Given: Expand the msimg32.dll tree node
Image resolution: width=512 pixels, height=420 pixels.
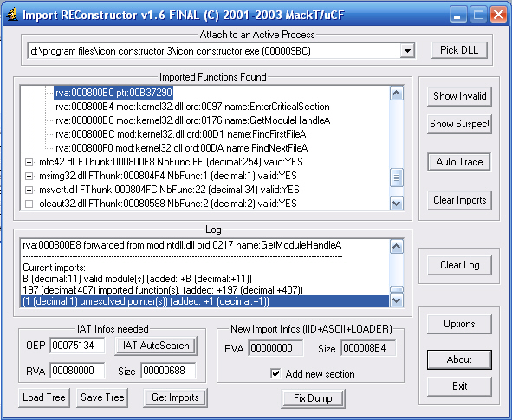Looking at the screenshot, I should 29,176.
